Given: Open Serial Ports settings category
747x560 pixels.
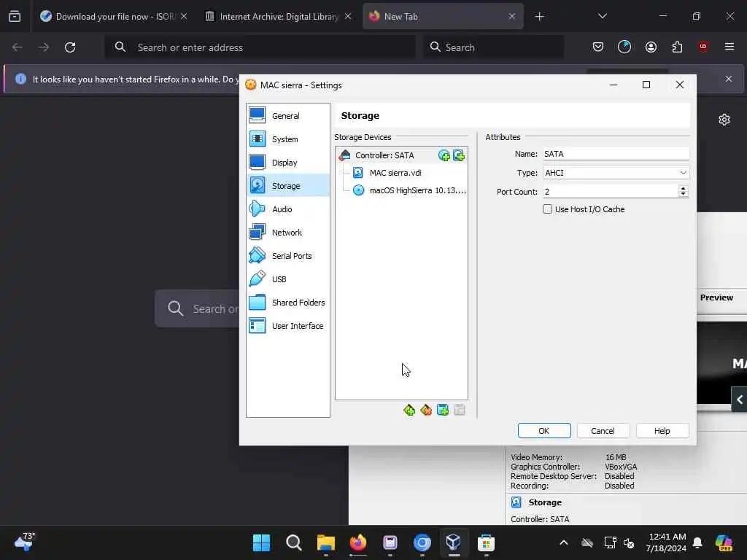Looking at the screenshot, I should click(287, 256).
